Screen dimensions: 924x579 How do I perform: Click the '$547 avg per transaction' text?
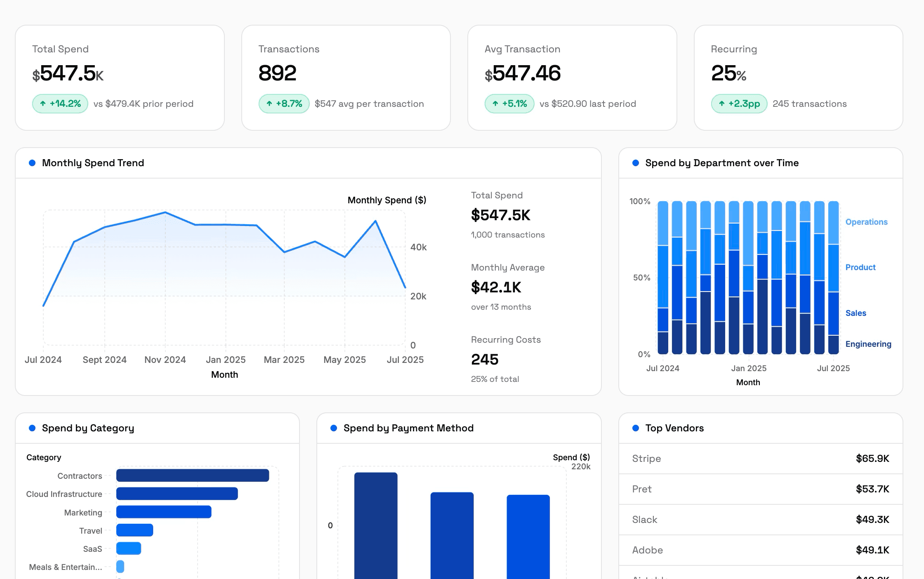pyautogui.click(x=369, y=104)
